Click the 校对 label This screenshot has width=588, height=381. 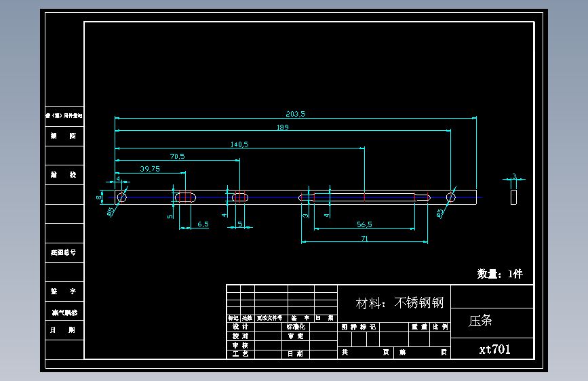pos(240,336)
